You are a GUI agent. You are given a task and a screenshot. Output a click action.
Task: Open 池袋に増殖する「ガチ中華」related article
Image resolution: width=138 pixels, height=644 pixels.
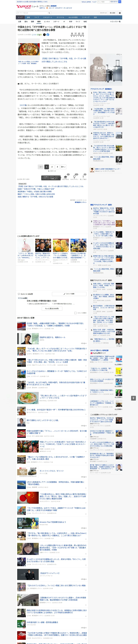tap(35, 197)
